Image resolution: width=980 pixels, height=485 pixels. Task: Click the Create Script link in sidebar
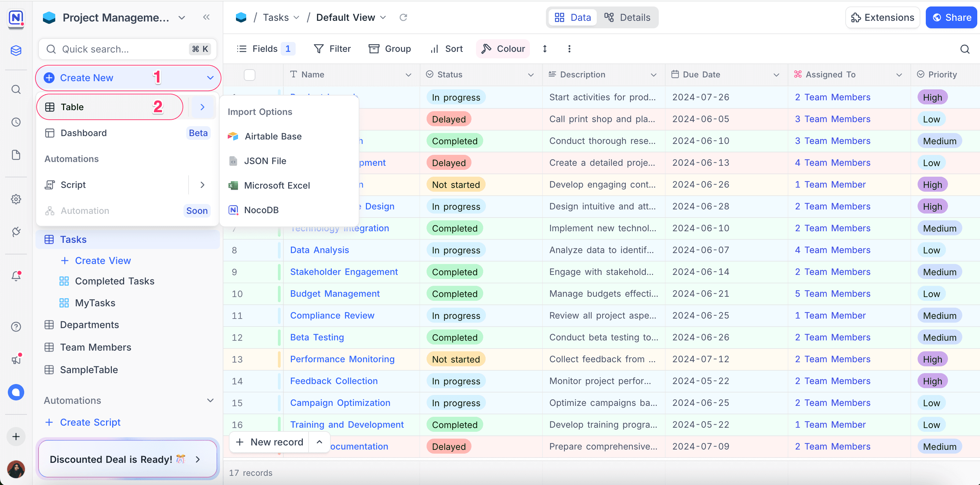point(90,422)
